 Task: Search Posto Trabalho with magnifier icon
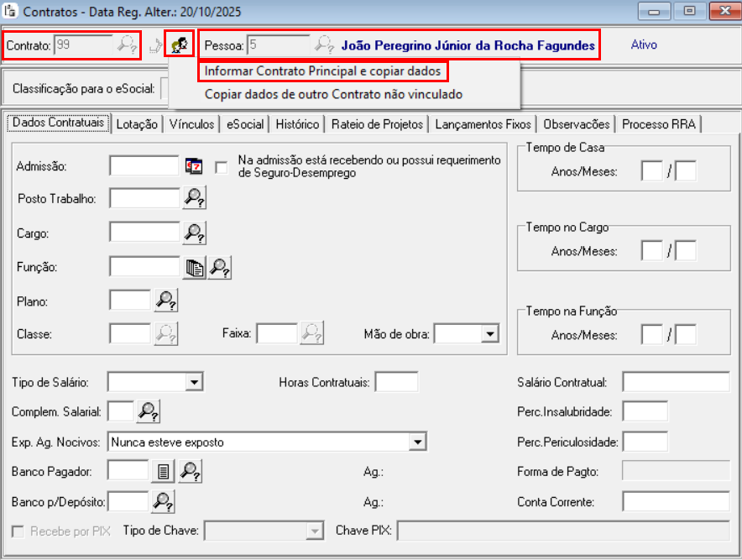point(195,198)
